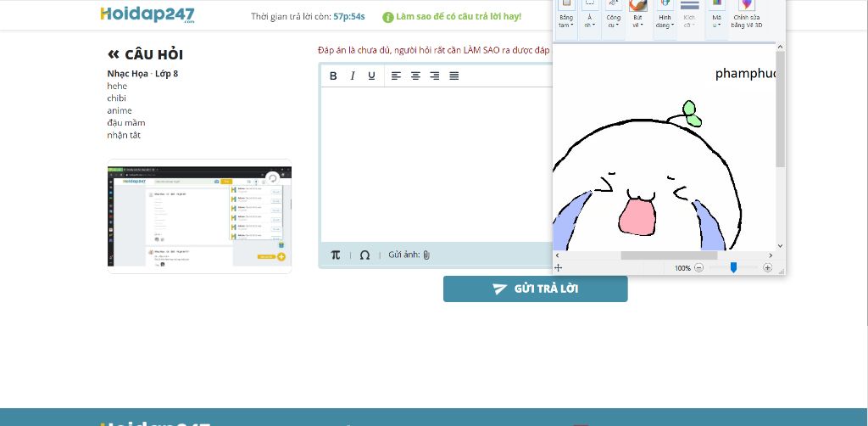
Task: Justify text in answer editor
Action: coord(454,76)
